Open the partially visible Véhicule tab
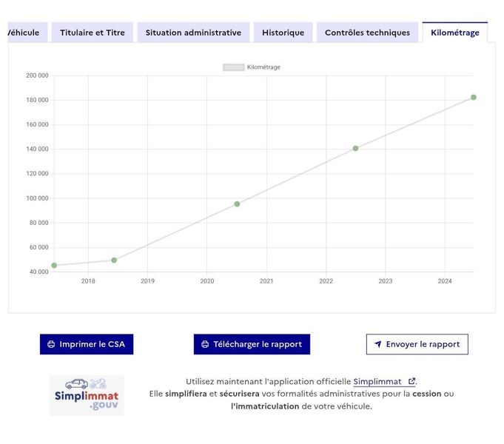The image size is (504, 444). click(x=27, y=33)
